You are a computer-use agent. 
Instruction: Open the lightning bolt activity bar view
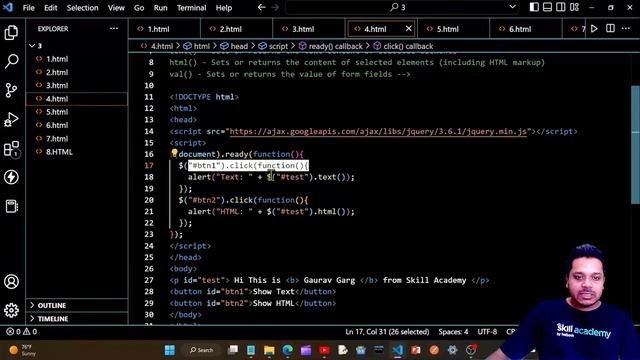click(11, 177)
